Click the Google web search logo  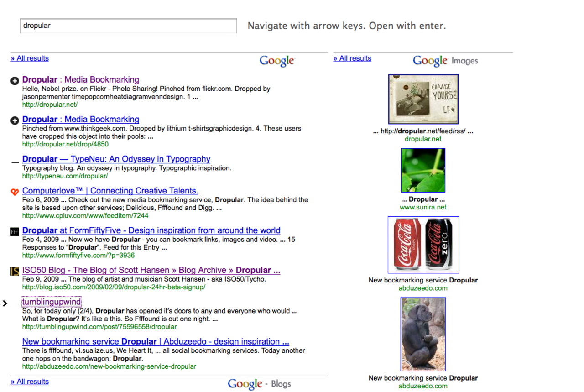click(x=277, y=61)
